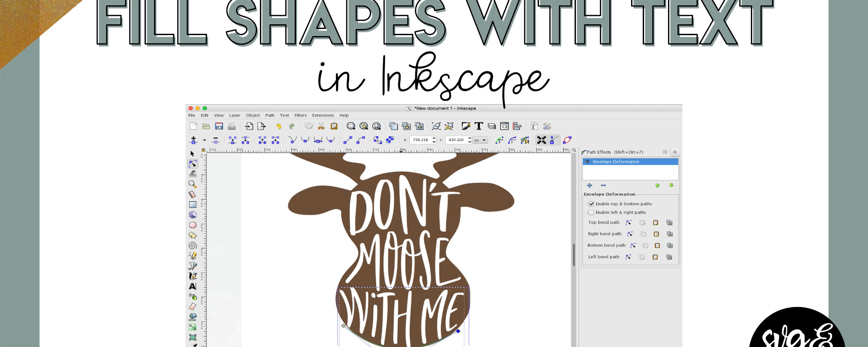The image size is (868, 347).
Task: Select the 3D Box tool in toolbox
Action: coord(193,215)
